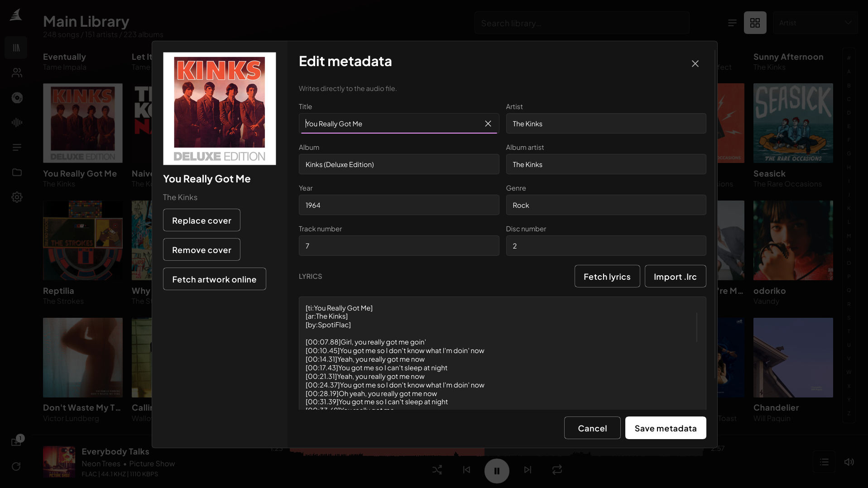The width and height of the screenshot is (868, 488).
Task: Open odoriko album thumbnail
Action: [793, 240]
